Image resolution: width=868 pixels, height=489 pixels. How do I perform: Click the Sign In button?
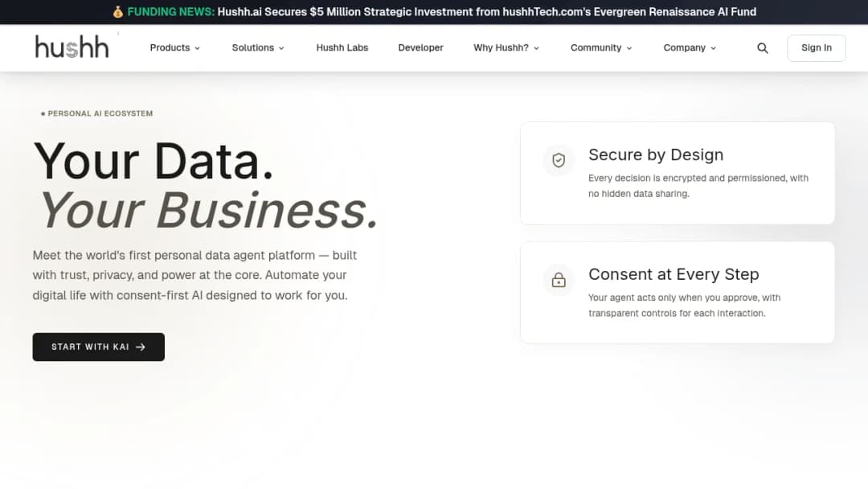(817, 48)
